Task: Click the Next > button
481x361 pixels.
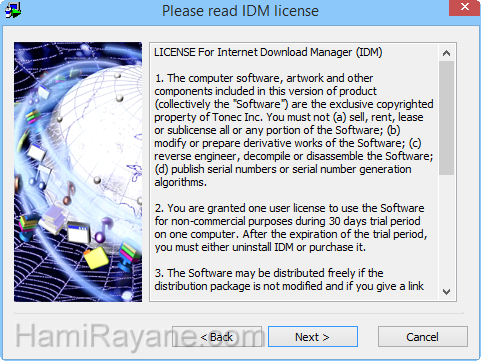Action: 313,337
